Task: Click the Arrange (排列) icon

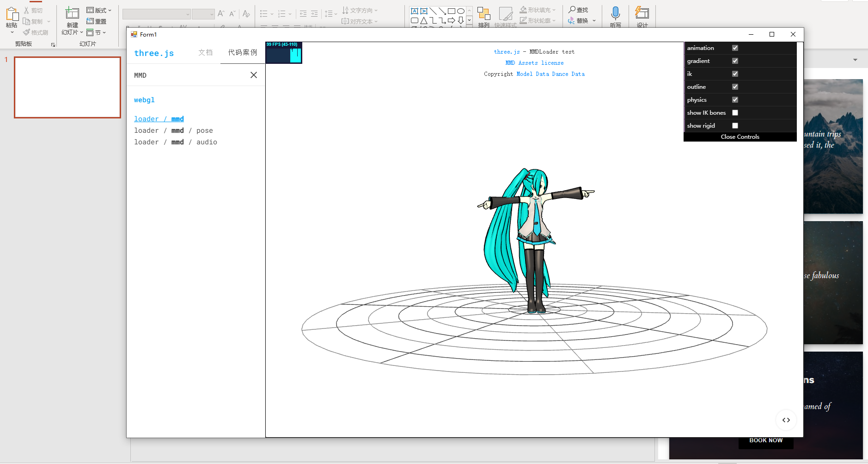Action: pyautogui.click(x=483, y=14)
